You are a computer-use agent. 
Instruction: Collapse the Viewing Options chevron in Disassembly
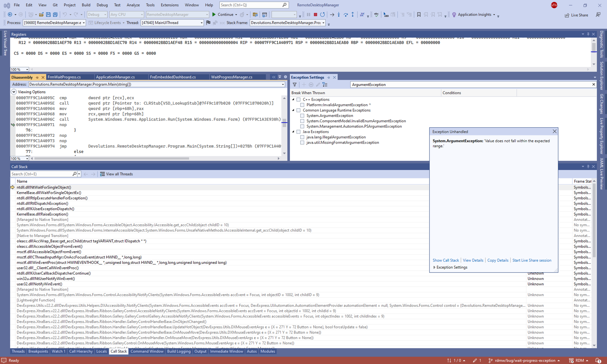14,92
